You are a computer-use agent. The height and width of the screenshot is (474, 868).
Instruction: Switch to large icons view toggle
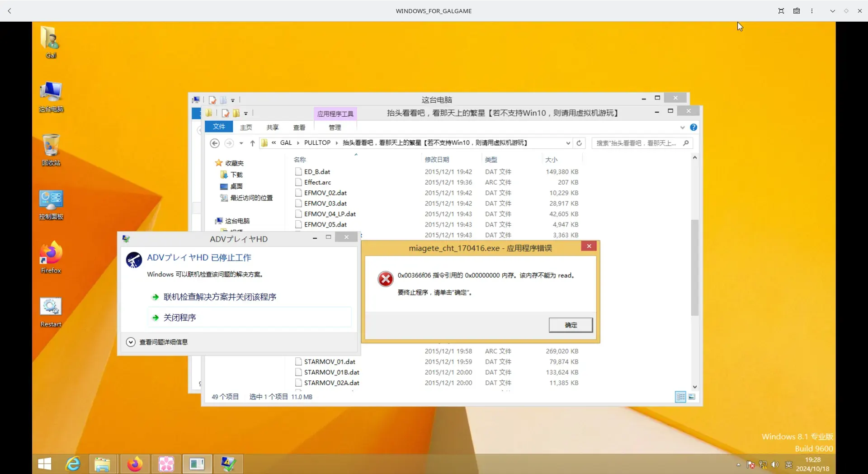692,397
